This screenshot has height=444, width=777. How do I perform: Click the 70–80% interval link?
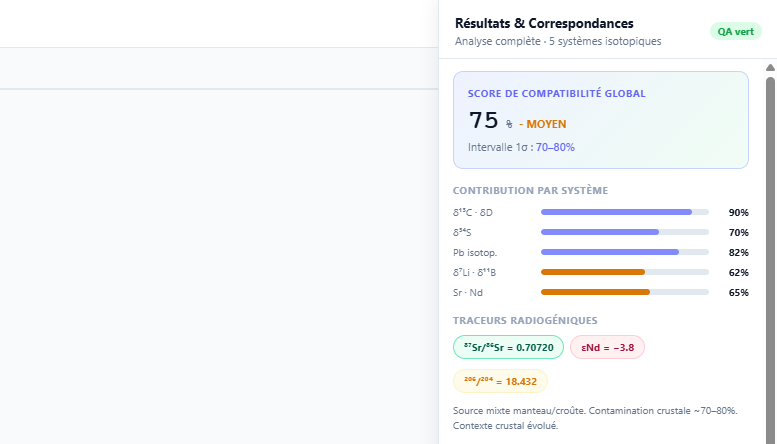click(x=555, y=147)
